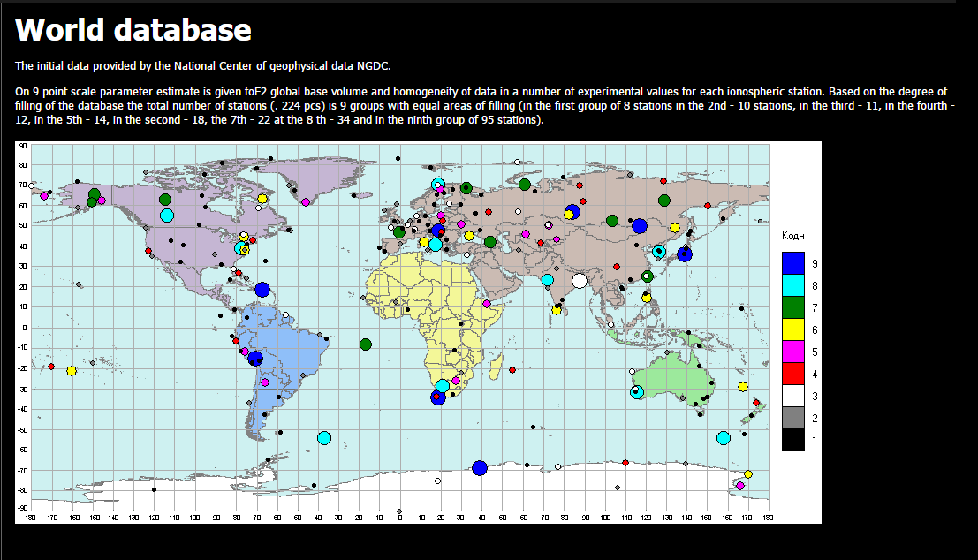Select the yellow legend swatch for code 6

(792, 329)
